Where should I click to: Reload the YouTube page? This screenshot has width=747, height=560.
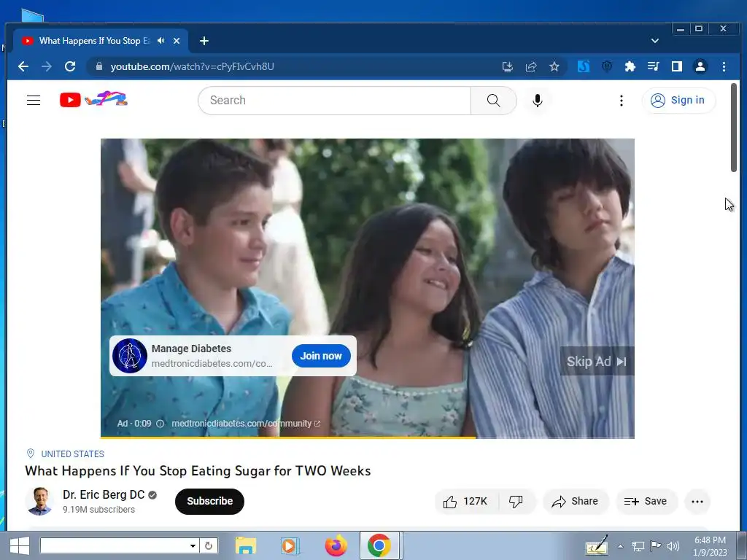point(71,66)
